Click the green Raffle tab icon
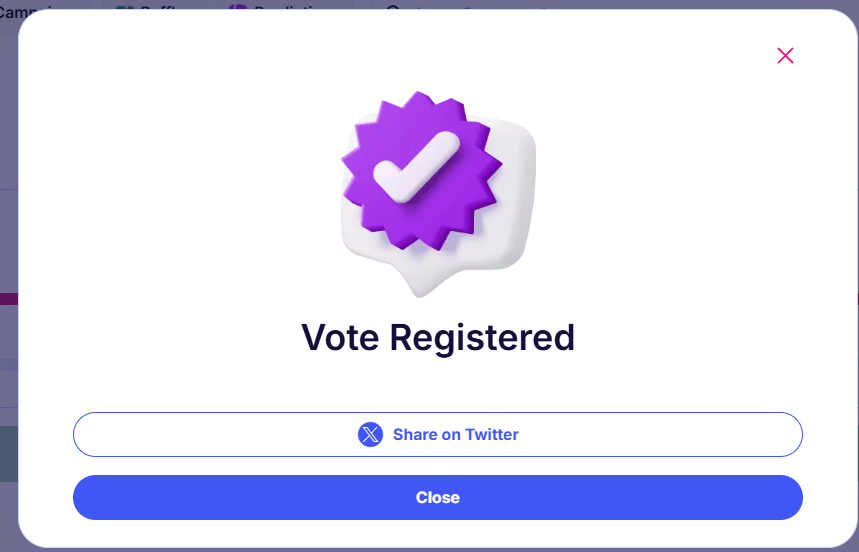This screenshot has height=552, width=859. pyautogui.click(x=125, y=8)
